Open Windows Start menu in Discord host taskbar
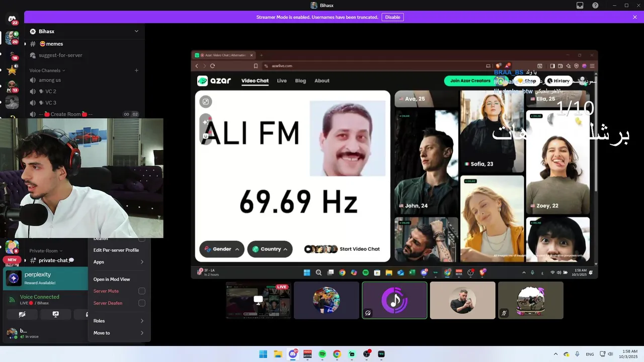The image size is (644, 362). click(x=263, y=354)
